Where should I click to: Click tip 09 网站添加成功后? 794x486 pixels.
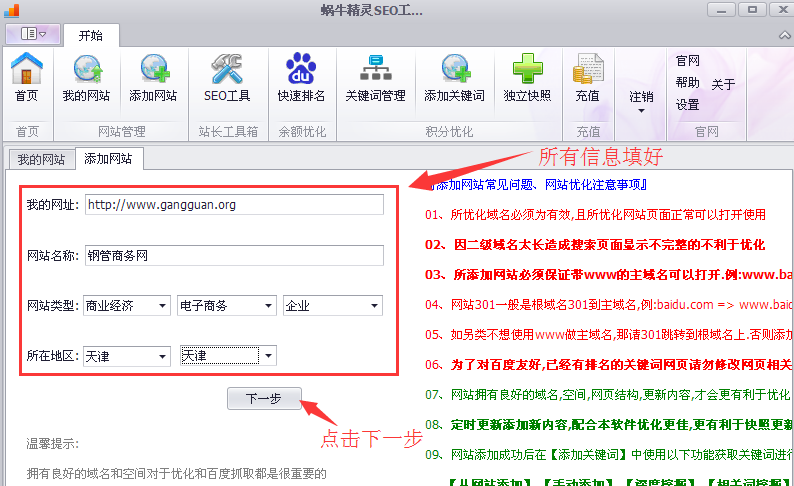(609, 455)
